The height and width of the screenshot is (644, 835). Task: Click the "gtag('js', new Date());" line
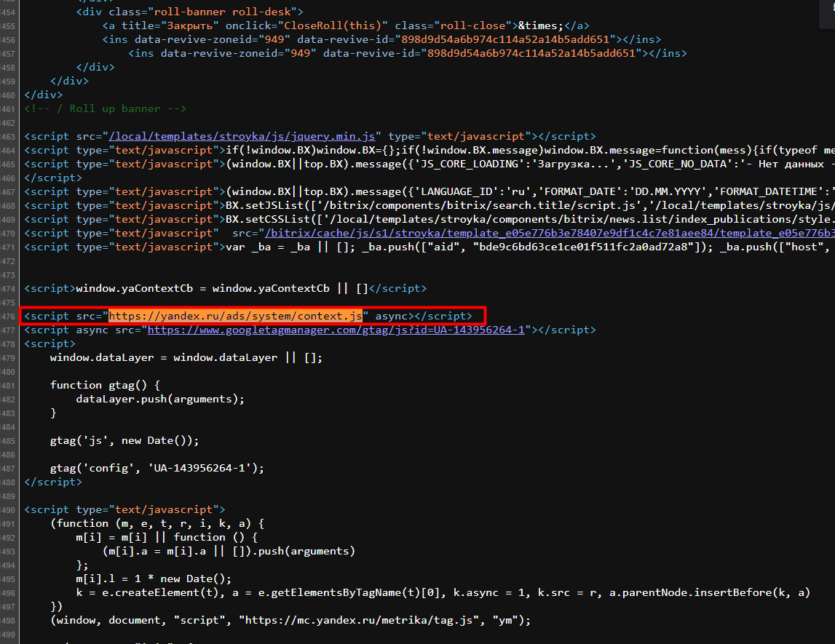click(124, 441)
